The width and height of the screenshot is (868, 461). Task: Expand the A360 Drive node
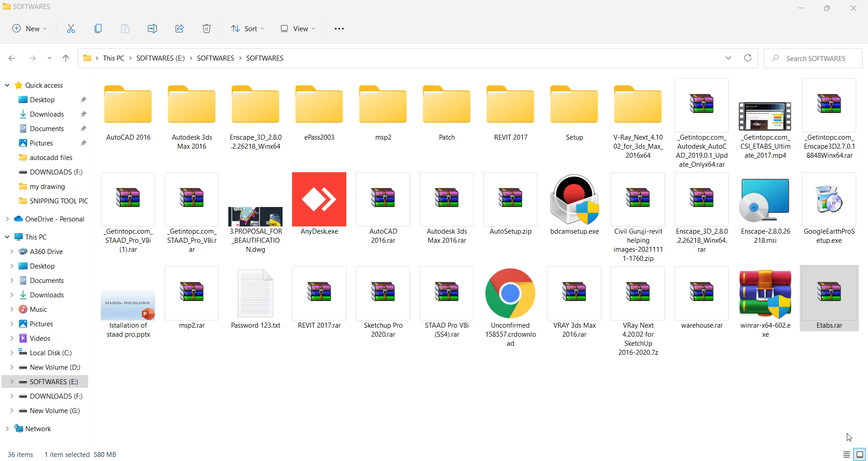click(12, 251)
